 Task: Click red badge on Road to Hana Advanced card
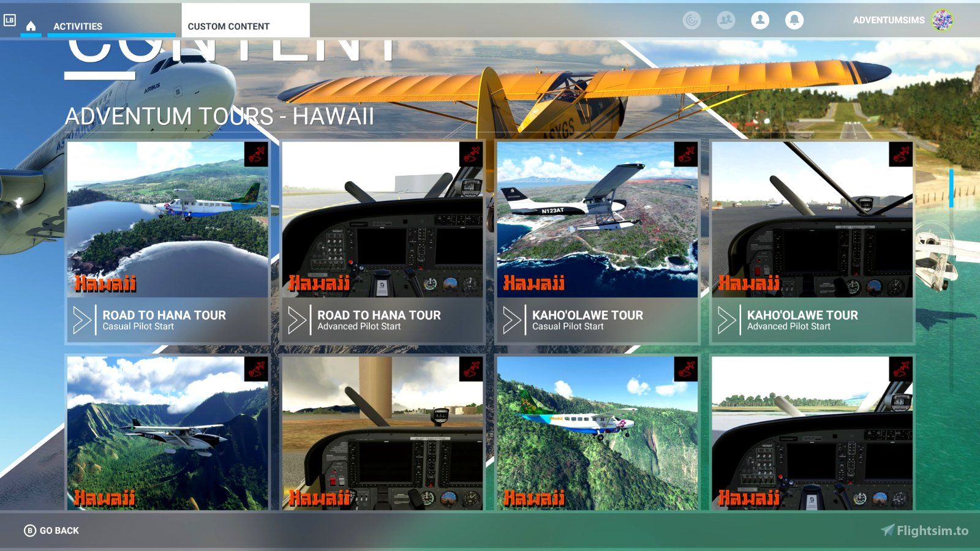471,154
